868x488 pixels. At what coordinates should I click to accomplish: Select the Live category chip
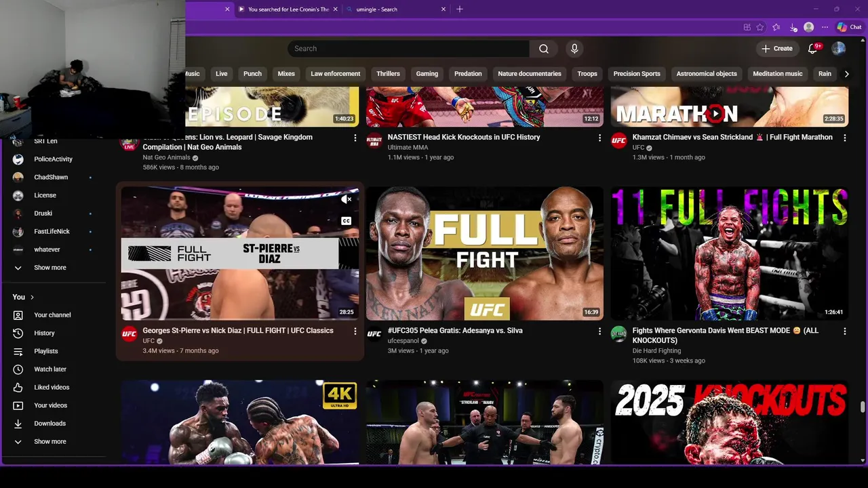click(222, 74)
